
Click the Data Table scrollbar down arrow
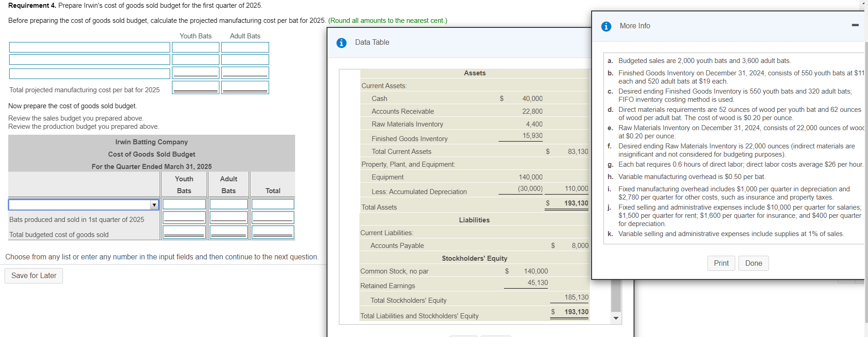point(616,318)
